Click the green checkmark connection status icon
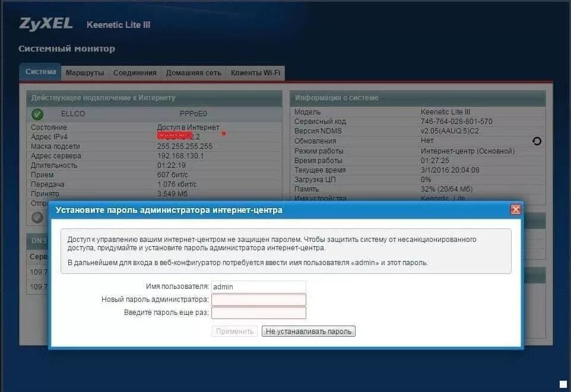 pyautogui.click(x=37, y=114)
